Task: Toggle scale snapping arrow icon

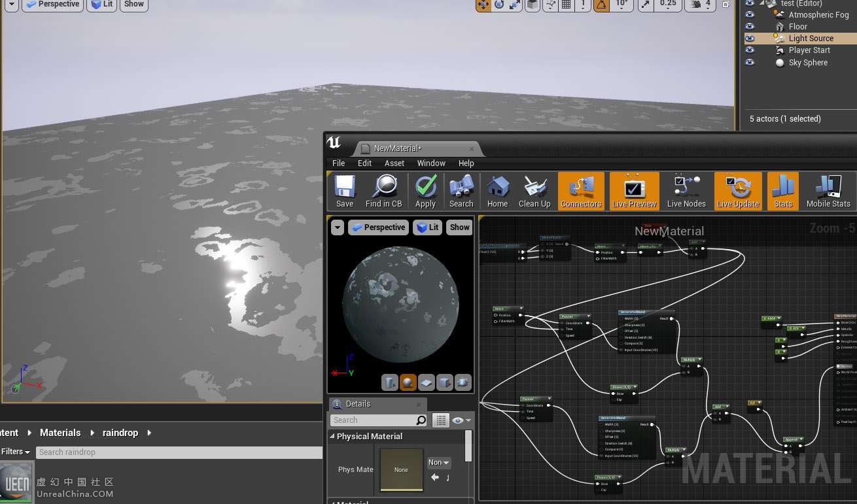Action: [x=646, y=5]
